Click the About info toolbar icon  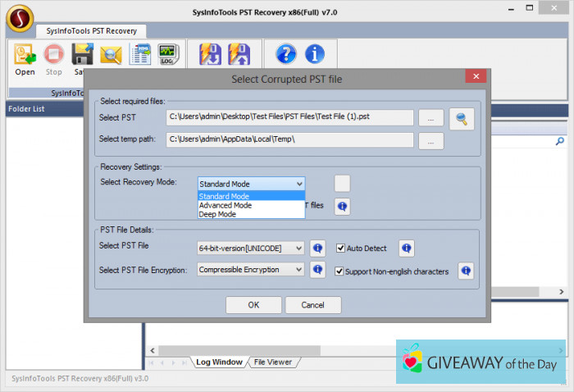coord(314,55)
